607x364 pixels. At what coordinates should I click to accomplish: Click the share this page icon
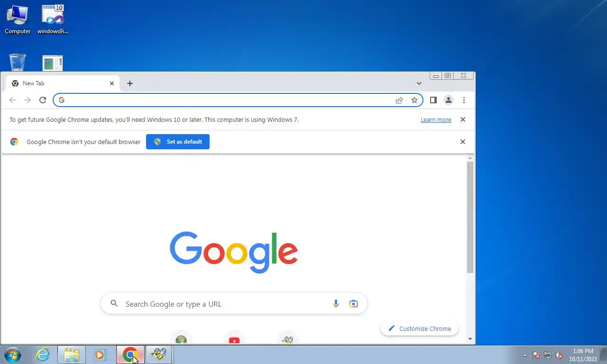(x=399, y=100)
